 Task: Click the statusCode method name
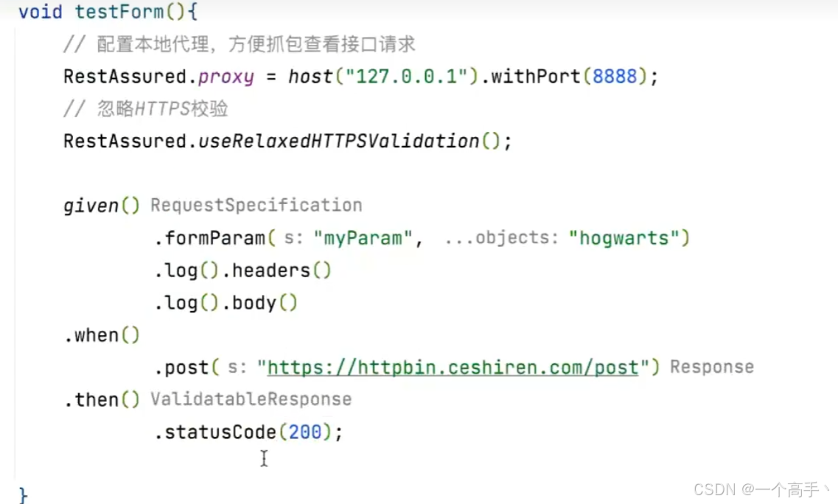coord(220,433)
